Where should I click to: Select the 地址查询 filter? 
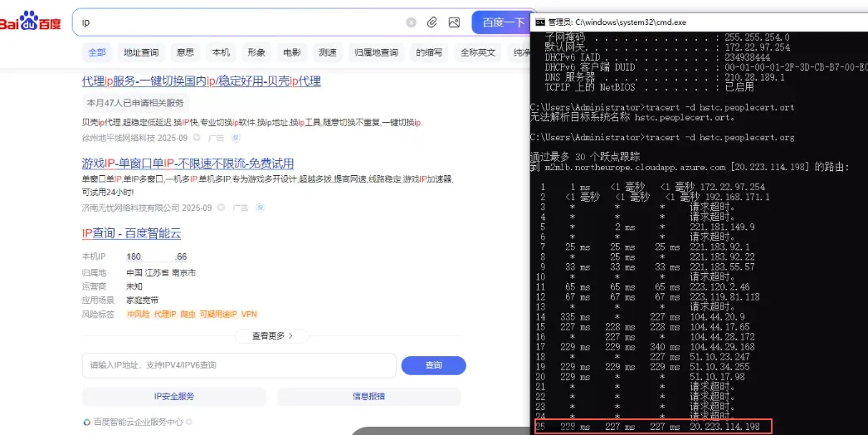(140, 52)
